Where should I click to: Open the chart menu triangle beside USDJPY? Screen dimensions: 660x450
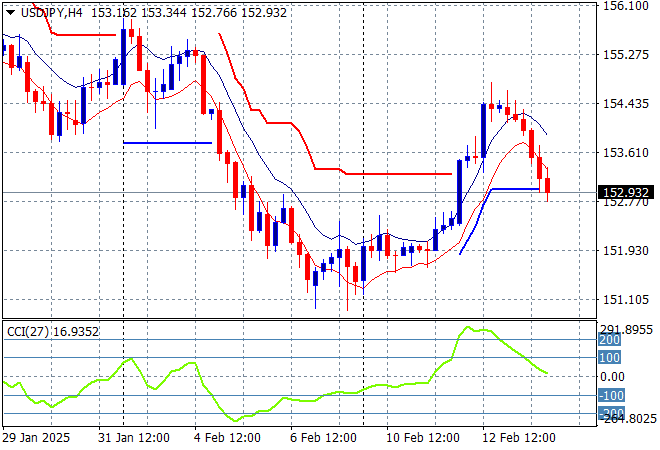[11, 13]
